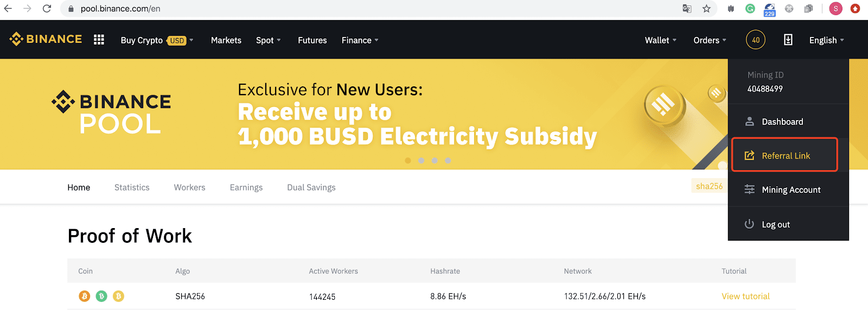
Task: Reload the page with browser refresh icon
Action: pyautogui.click(x=47, y=8)
